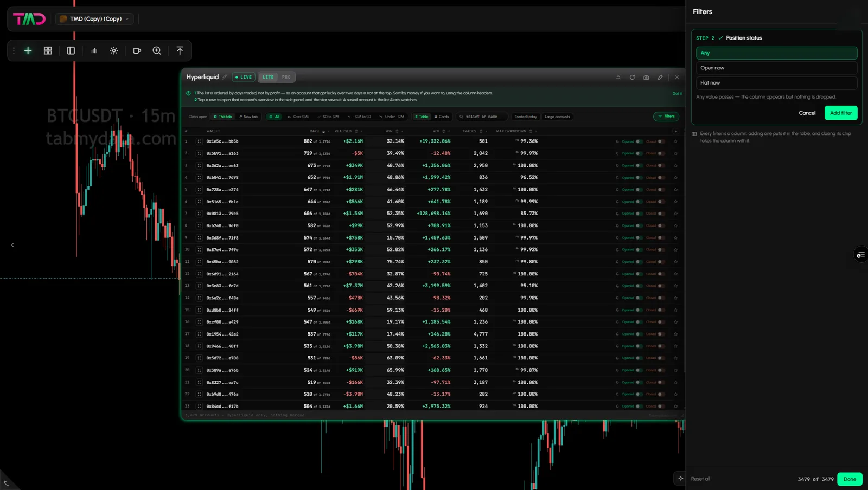Click the plus add-widget icon in the toolbar
The height and width of the screenshot is (490, 868).
pos(28,50)
